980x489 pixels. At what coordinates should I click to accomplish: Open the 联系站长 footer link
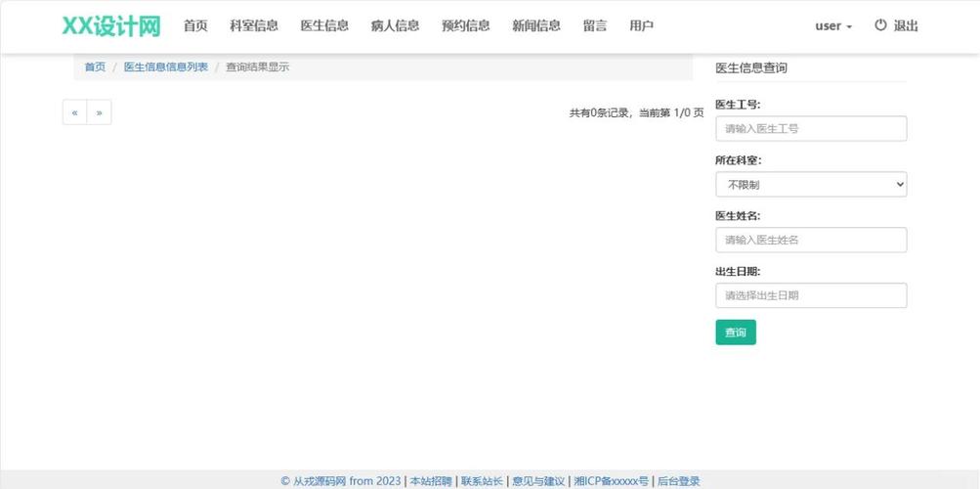coord(482,481)
